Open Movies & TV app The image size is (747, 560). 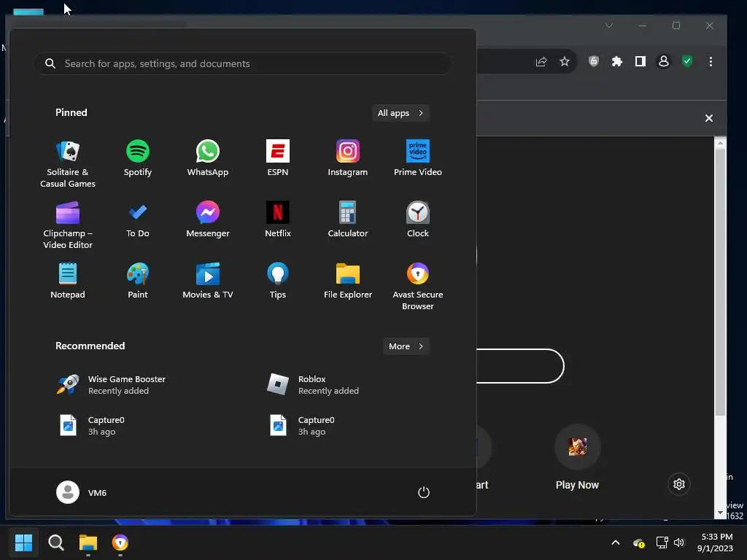tap(208, 281)
